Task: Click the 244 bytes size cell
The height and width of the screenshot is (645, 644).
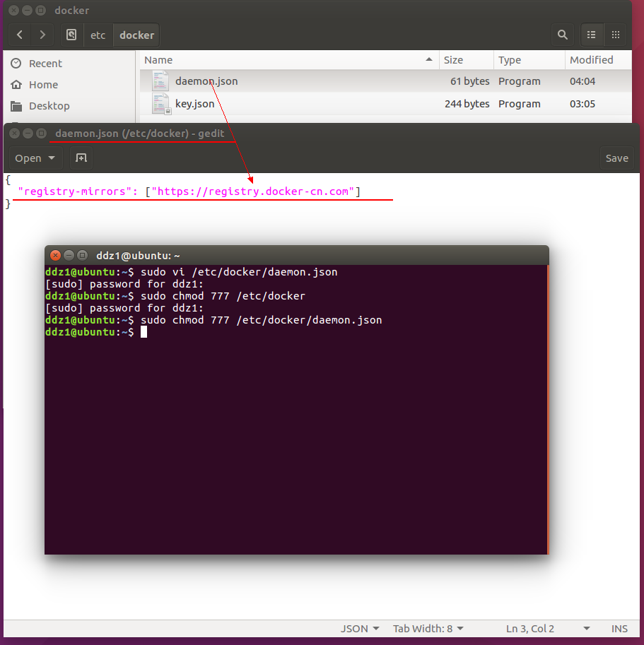Action: 467,104
